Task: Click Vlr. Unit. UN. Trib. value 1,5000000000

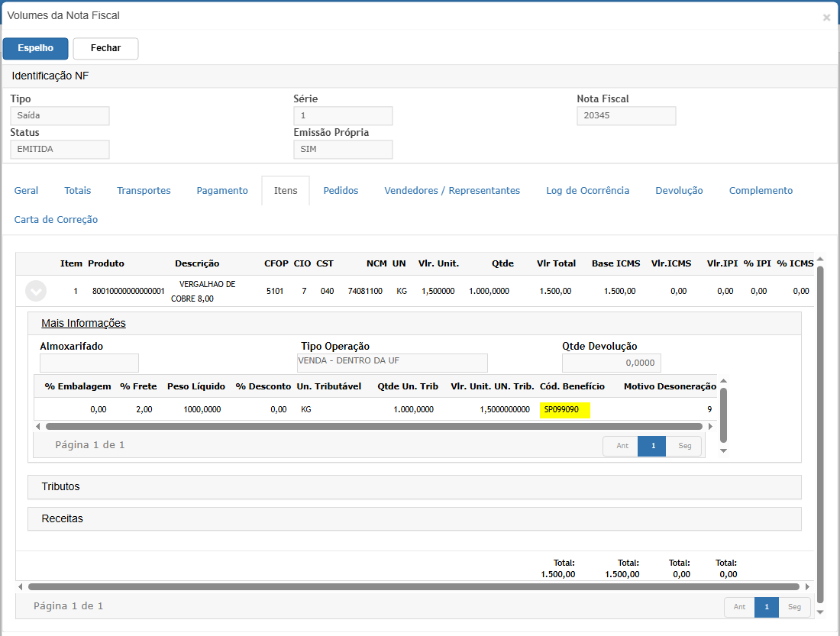Action: [505, 410]
